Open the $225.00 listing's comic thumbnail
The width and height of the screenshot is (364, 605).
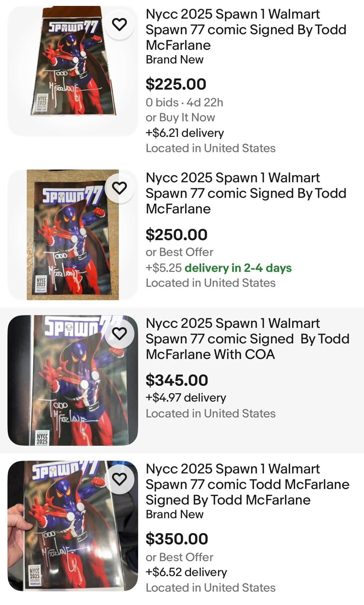pyautogui.click(x=73, y=71)
